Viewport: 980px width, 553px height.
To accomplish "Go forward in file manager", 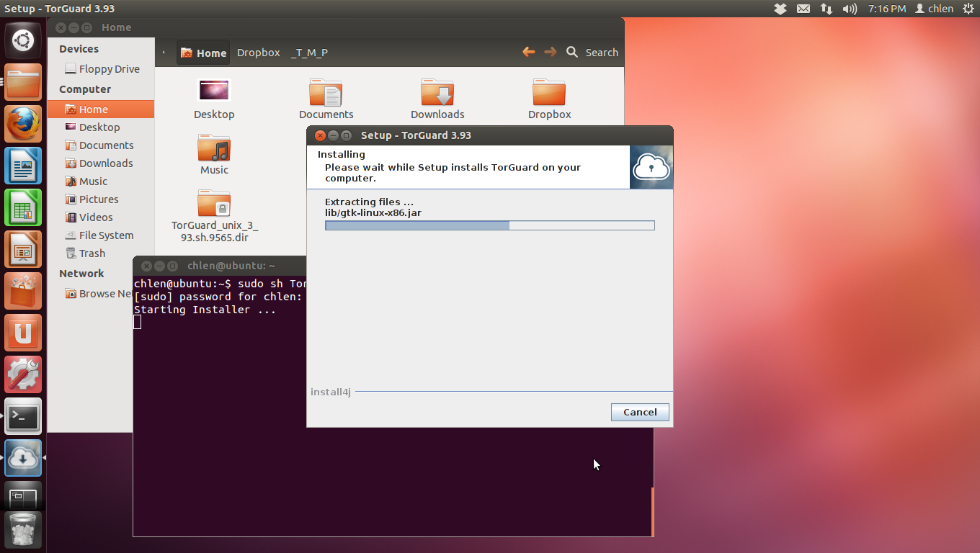I will tap(550, 52).
